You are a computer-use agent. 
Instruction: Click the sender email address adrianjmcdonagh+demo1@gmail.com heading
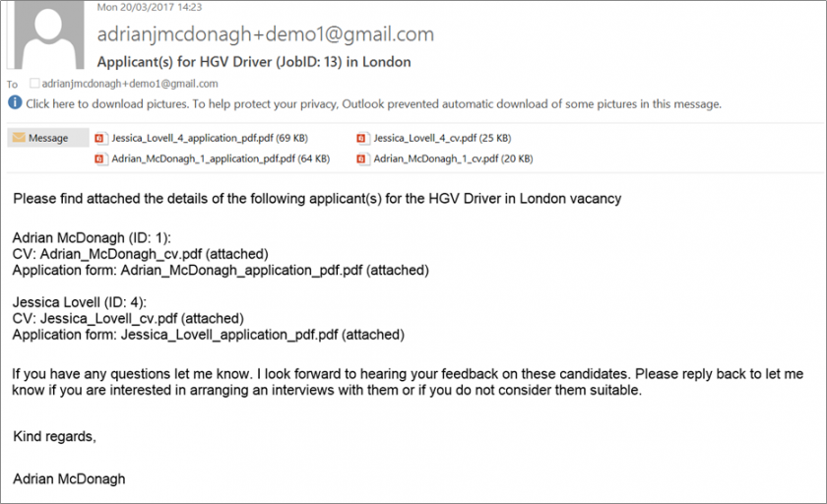click(x=265, y=34)
